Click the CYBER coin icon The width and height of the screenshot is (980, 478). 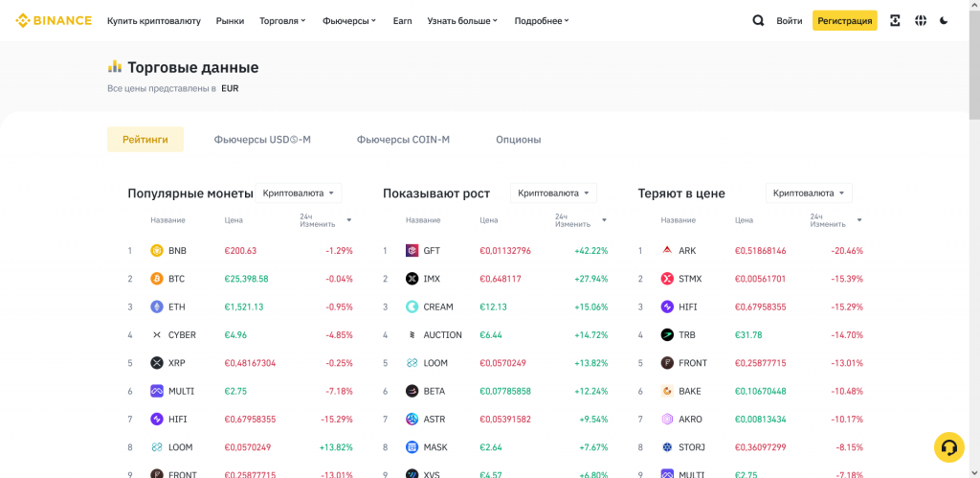tap(157, 334)
